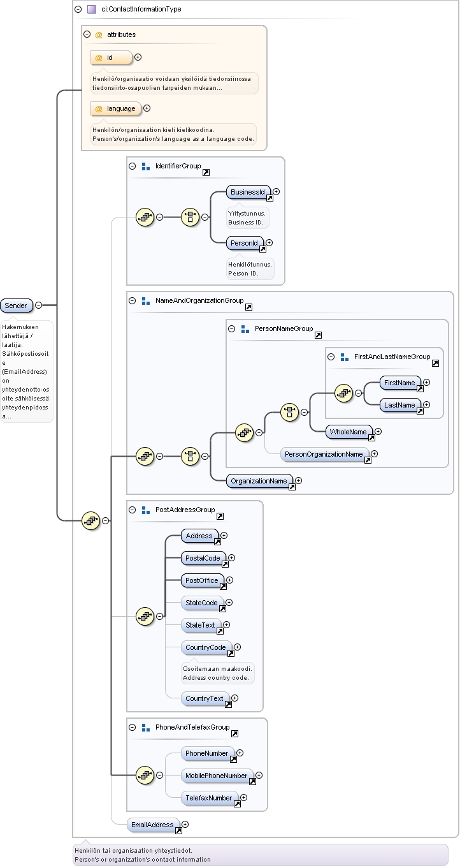Click the sequence icon inside FirstAndLastNameGroup
This screenshot has width=460, height=868.
coord(345,394)
